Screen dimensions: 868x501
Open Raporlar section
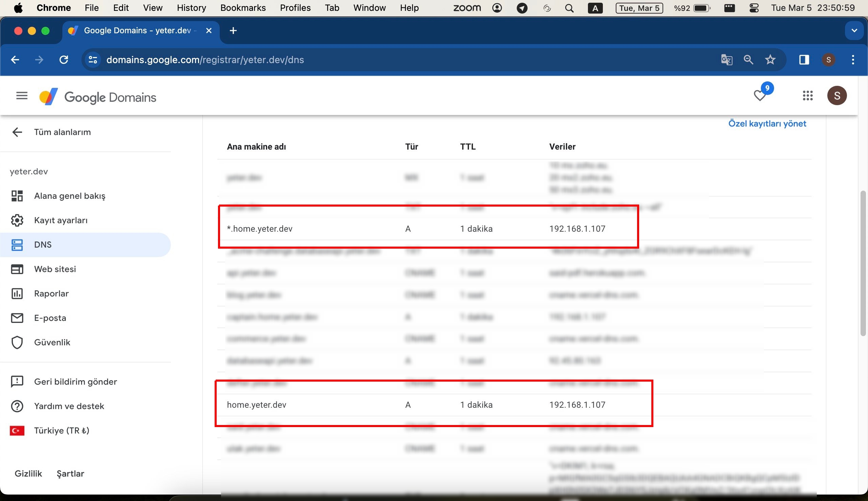51,293
